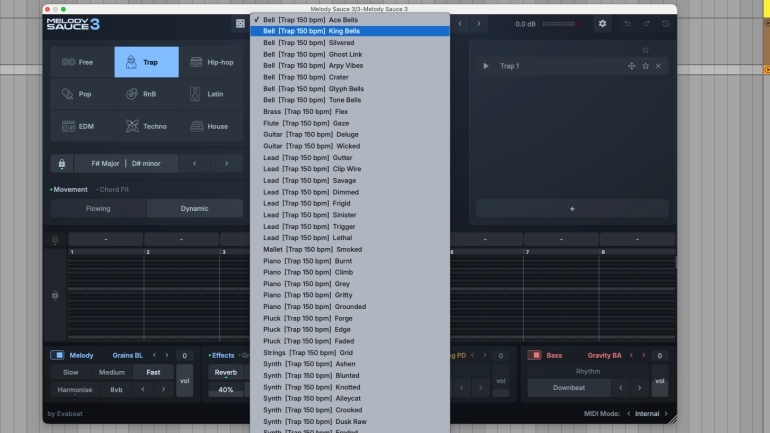Viewport: 770px width, 433px height.
Task: Open the settings gear icon
Action: pyautogui.click(x=602, y=23)
